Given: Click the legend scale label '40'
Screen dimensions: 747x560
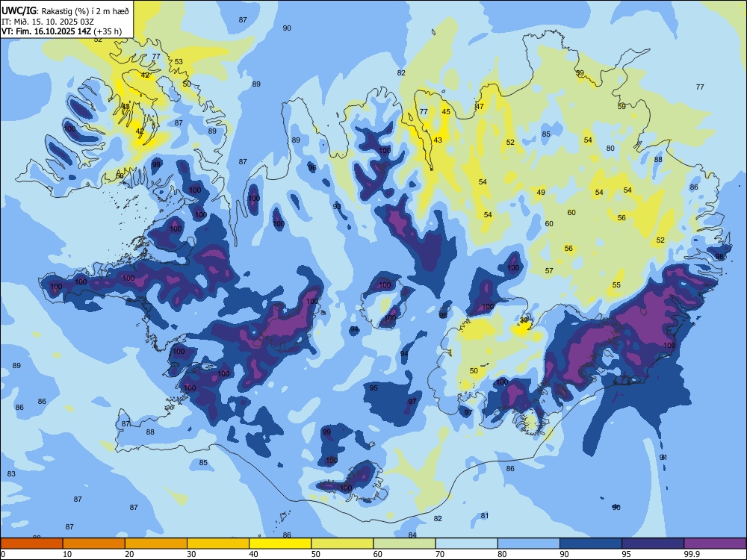Looking at the screenshot, I should [253, 554].
